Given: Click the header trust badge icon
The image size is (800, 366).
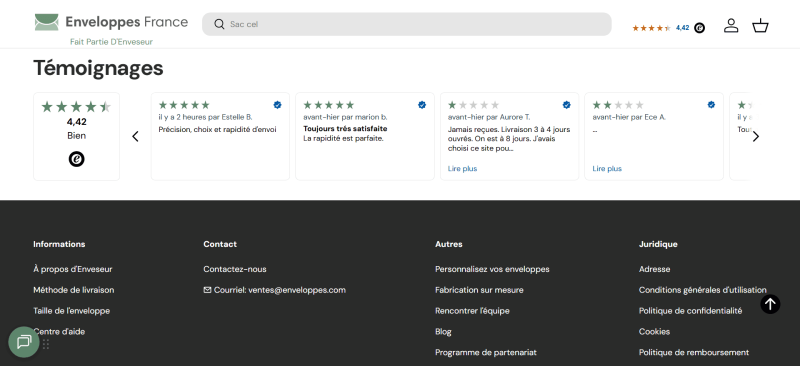Looking at the screenshot, I should coord(699,28).
